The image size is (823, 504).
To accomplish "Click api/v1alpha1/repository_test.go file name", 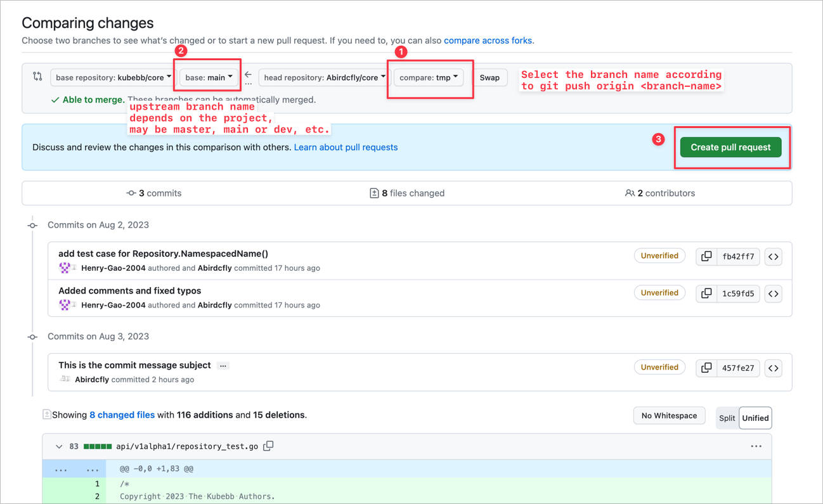I will (187, 446).
